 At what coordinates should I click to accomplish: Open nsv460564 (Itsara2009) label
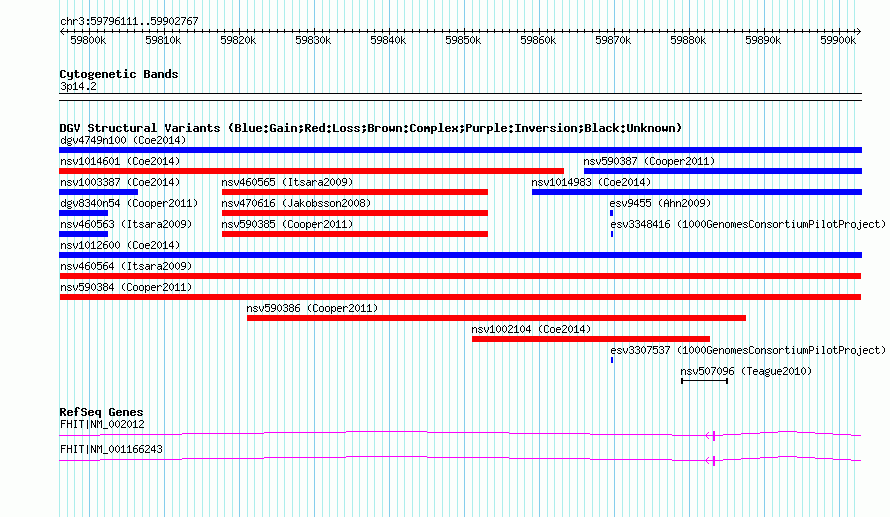126,266
